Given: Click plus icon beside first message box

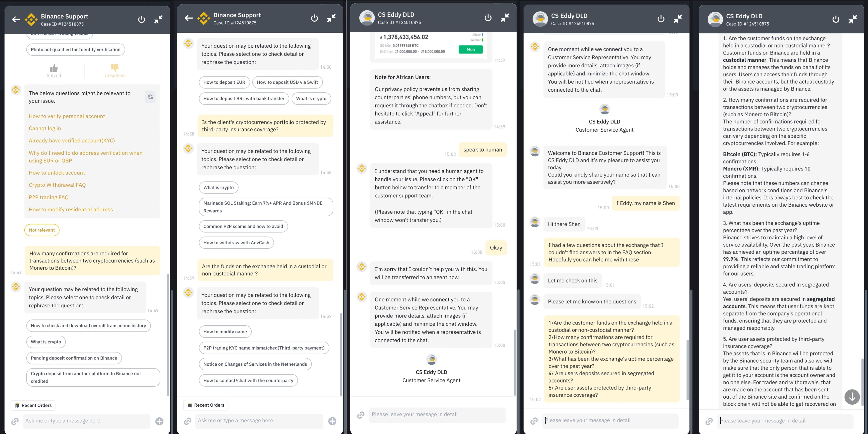Looking at the screenshot, I should [159, 421].
